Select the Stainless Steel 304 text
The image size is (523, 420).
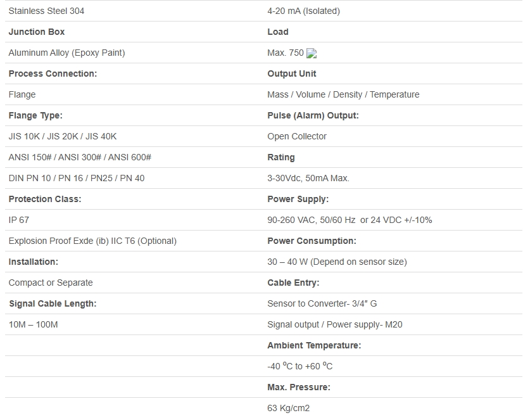point(46,11)
